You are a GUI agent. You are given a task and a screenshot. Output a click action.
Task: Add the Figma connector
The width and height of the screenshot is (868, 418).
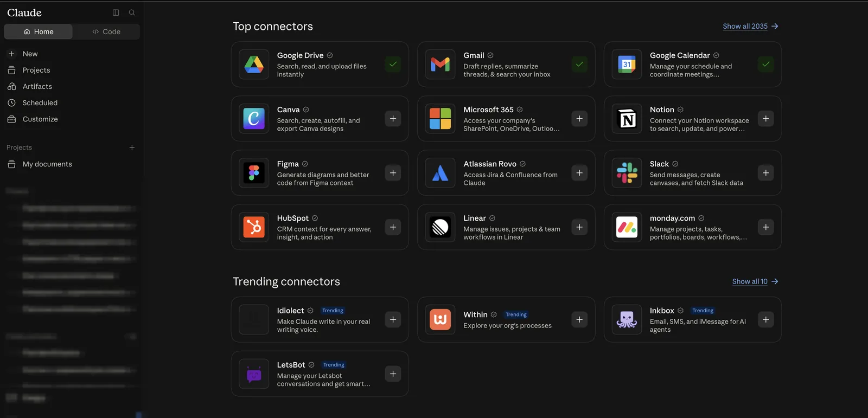point(393,173)
